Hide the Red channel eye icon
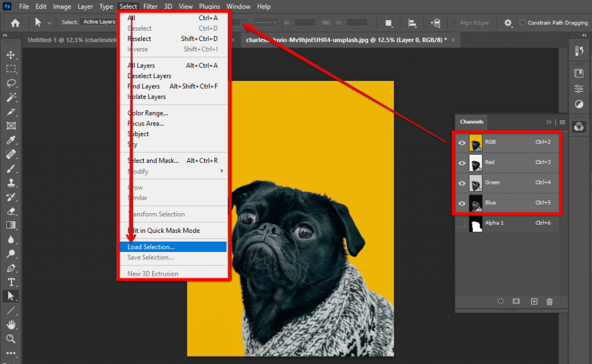This screenshot has width=592, height=364. coord(462,163)
